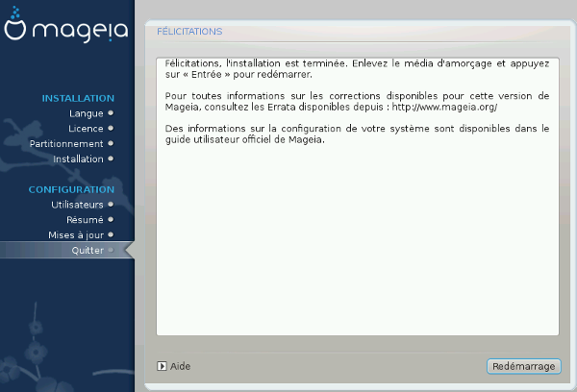Click the "Félicitations, l'installation est terminée" sentence
Screen dimensions: 577x392
[x=256, y=63]
